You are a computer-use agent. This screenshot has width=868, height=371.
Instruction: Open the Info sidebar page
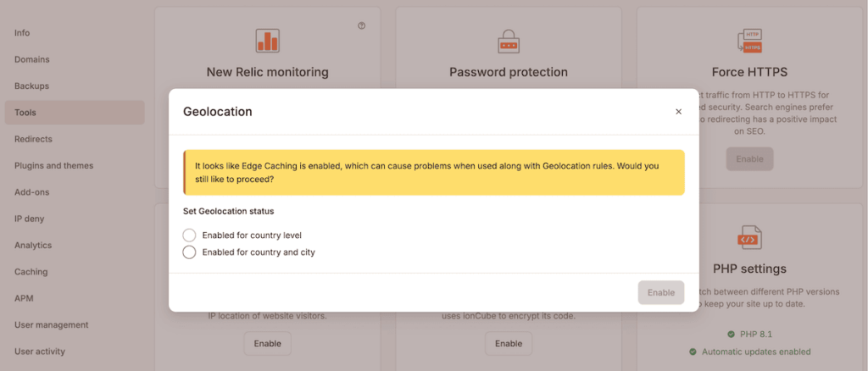tap(22, 33)
